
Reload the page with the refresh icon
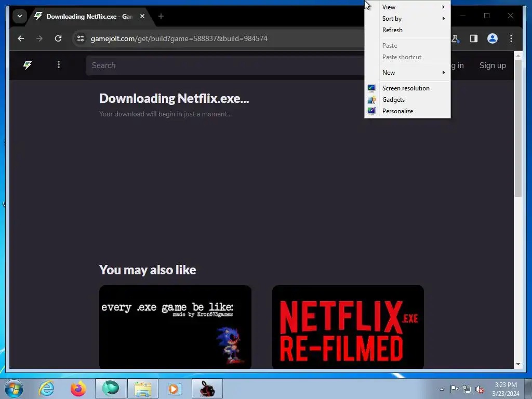[58, 38]
